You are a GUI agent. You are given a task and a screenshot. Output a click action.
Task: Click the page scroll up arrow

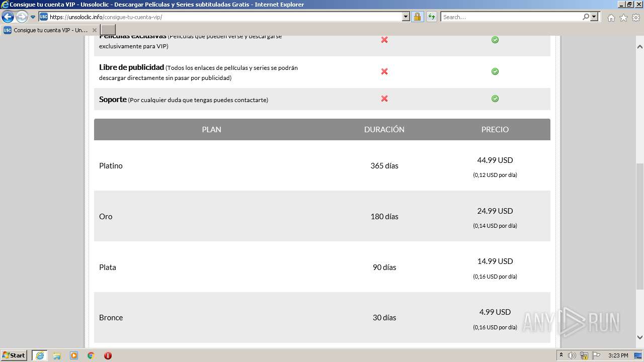tap(640, 46)
